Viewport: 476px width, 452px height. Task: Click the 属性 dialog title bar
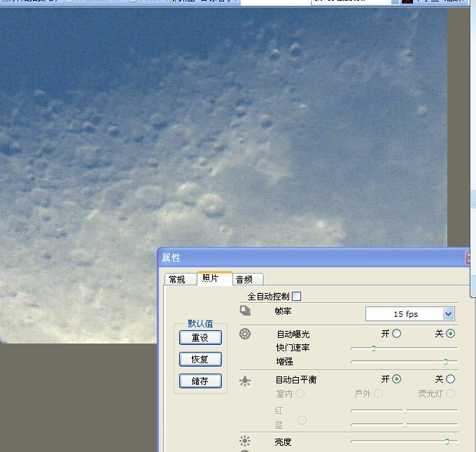[x=314, y=257]
